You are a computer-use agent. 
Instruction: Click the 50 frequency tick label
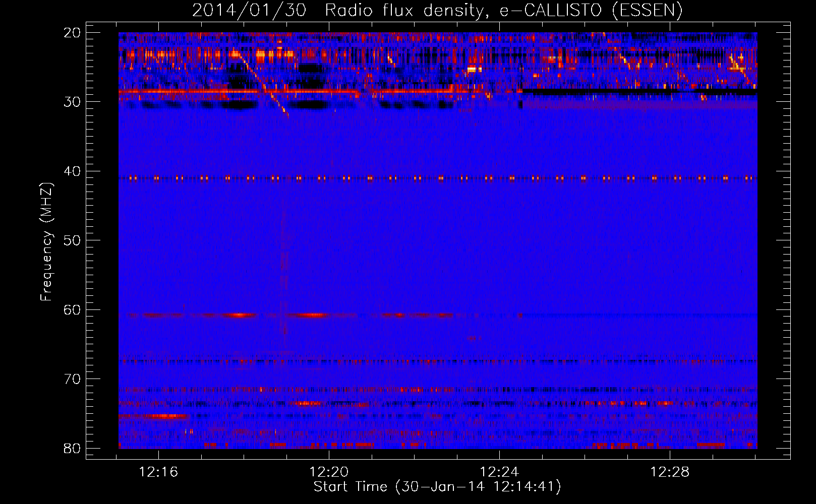coord(73,240)
